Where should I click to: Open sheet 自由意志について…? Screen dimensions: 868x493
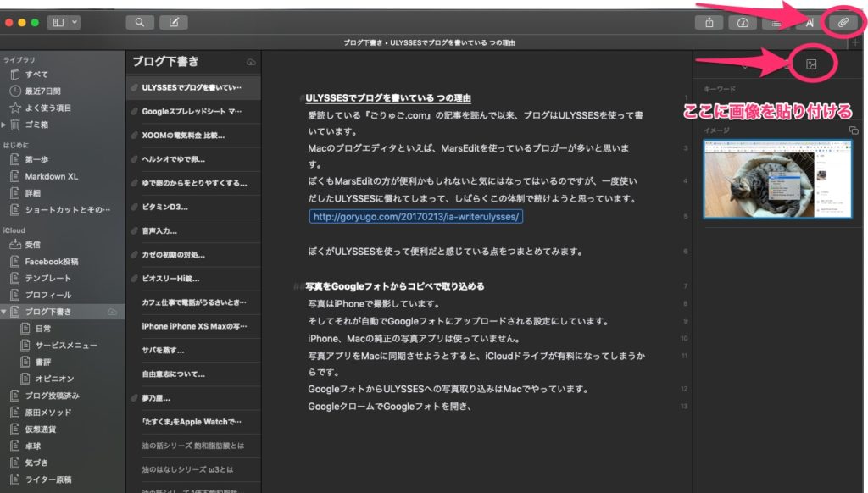[x=193, y=374]
